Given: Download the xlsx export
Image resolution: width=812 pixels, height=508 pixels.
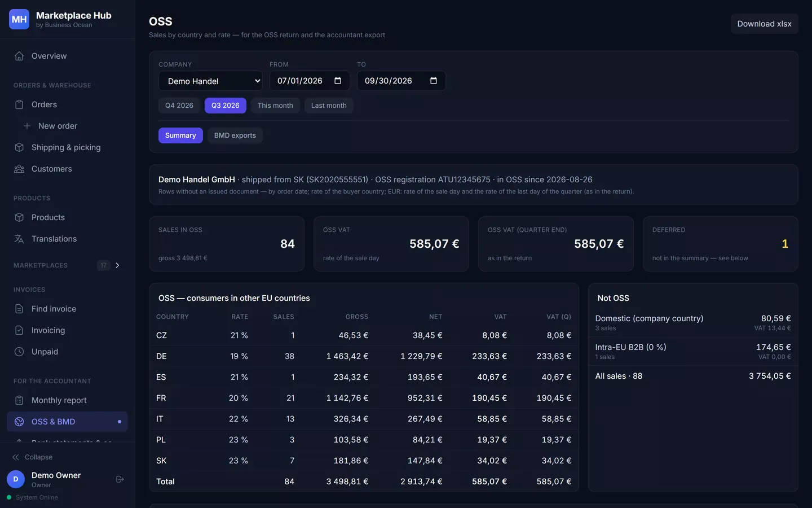Looking at the screenshot, I should (x=764, y=24).
